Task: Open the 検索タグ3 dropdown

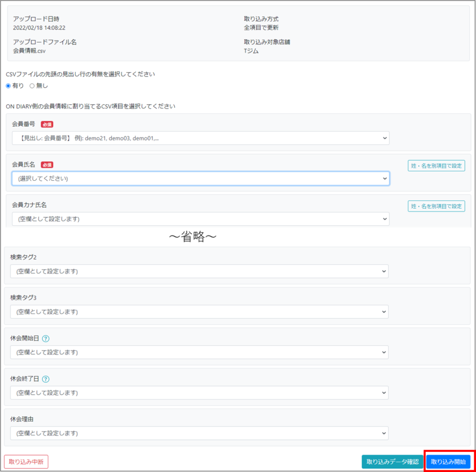Action: click(x=199, y=312)
